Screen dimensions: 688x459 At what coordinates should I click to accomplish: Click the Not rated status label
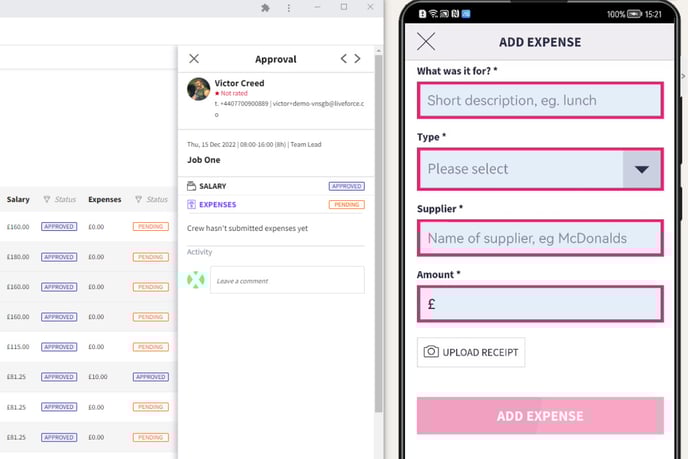[232, 93]
